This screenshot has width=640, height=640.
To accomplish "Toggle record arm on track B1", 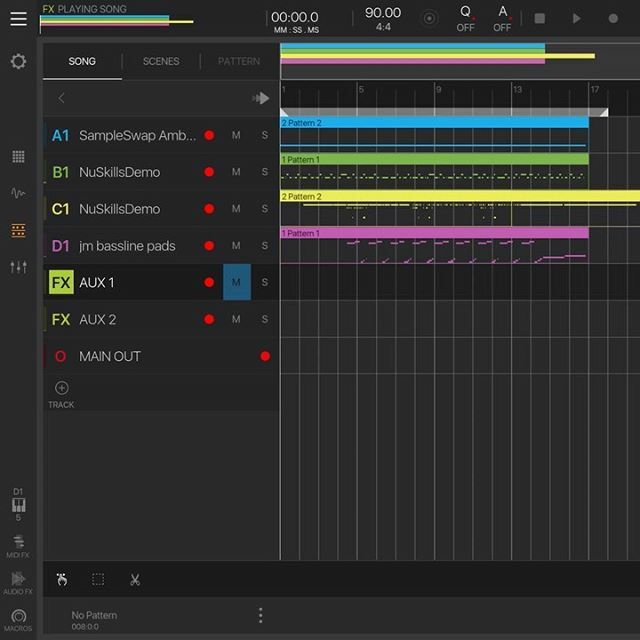I will 209,172.
